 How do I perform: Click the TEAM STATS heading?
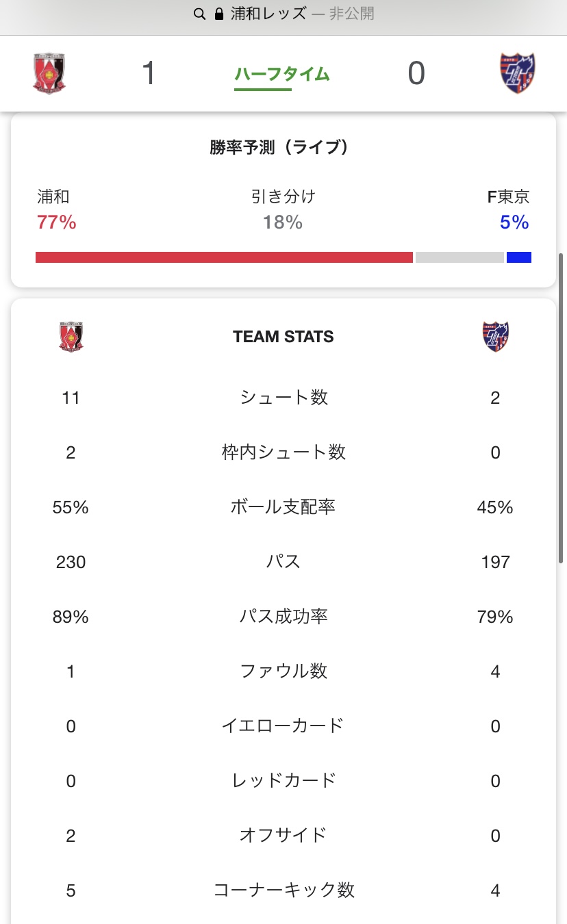pyautogui.click(x=283, y=337)
